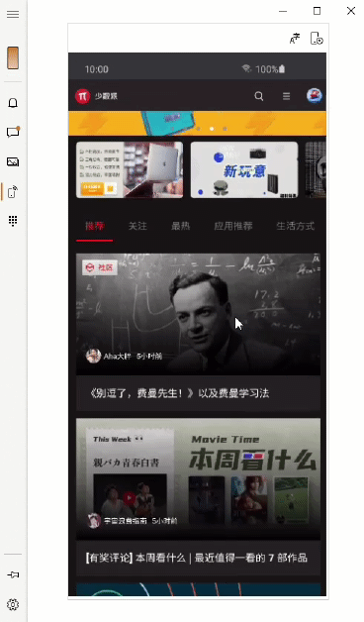364x622 pixels.
Task: Tap the red 少数派 pi logo
Action: pyautogui.click(x=83, y=96)
